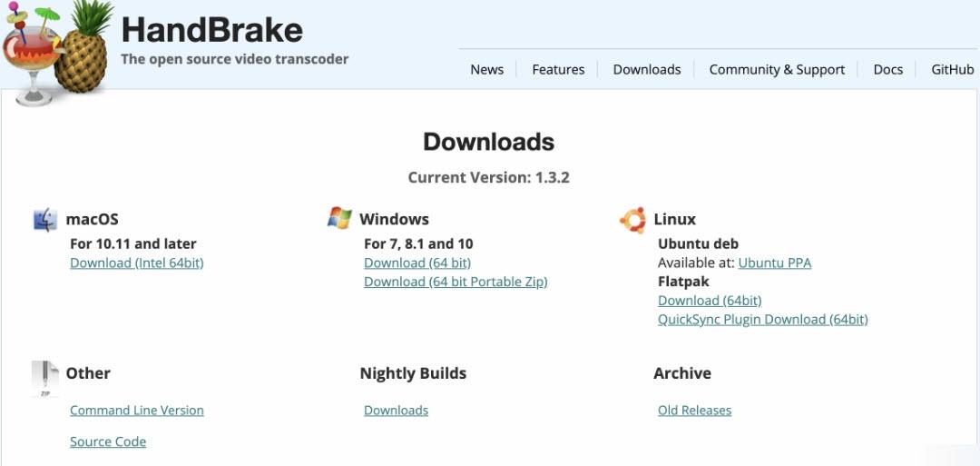Click the Downloads page heading
The height and width of the screenshot is (466, 980).
click(x=489, y=142)
